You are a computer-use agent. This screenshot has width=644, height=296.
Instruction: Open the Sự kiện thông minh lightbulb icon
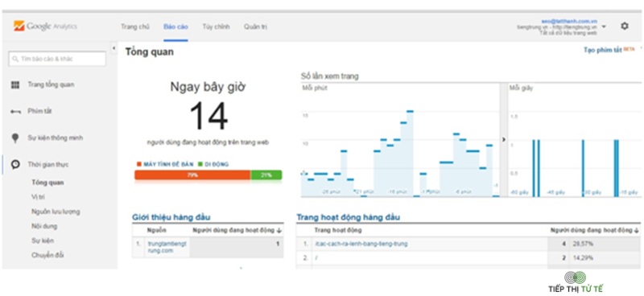click(x=15, y=138)
